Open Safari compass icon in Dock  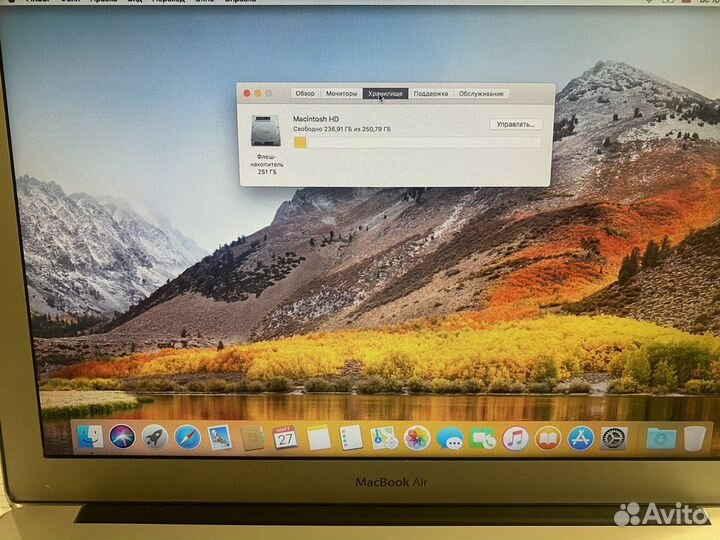pos(187,437)
